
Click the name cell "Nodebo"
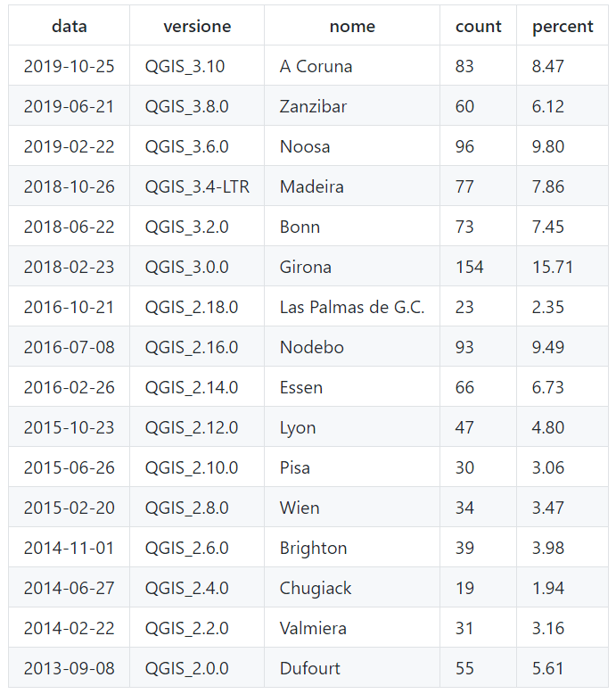tap(311, 347)
